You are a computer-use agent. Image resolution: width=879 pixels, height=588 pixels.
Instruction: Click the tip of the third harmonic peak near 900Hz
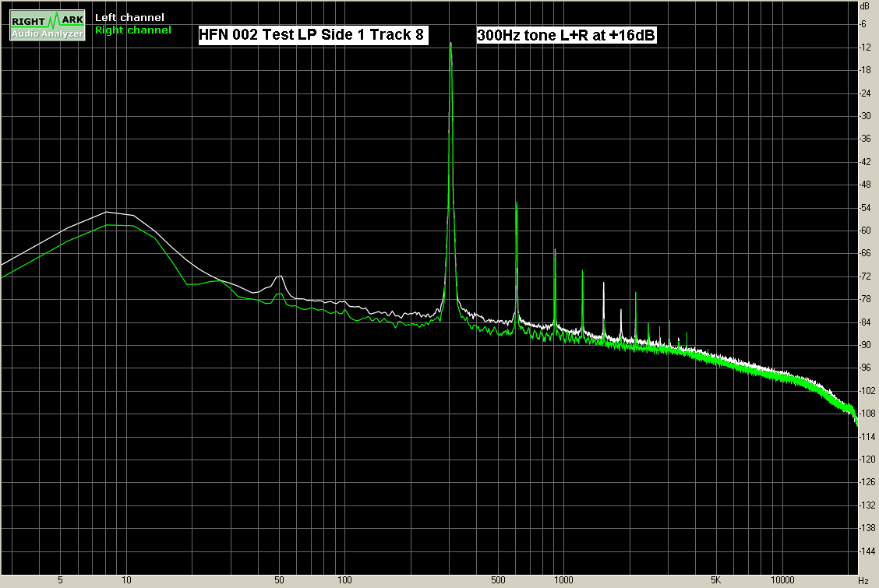click(x=555, y=249)
